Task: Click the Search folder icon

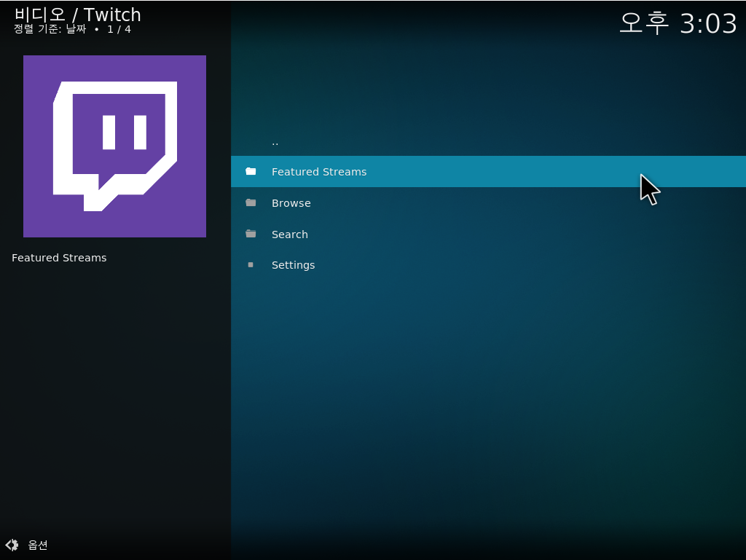Action: click(251, 234)
